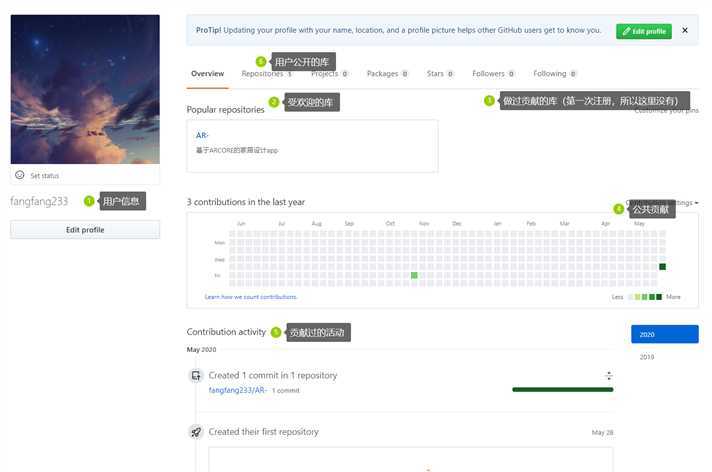
Task: Click the smiley Set status icon
Action: click(20, 175)
